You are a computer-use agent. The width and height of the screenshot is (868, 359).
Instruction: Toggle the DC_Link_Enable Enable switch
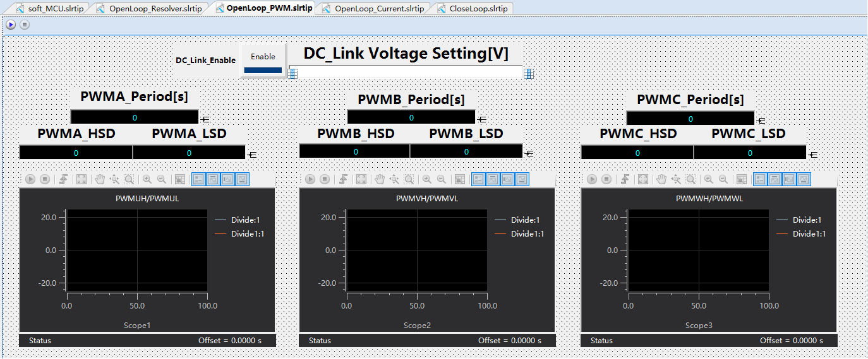pyautogui.click(x=263, y=61)
